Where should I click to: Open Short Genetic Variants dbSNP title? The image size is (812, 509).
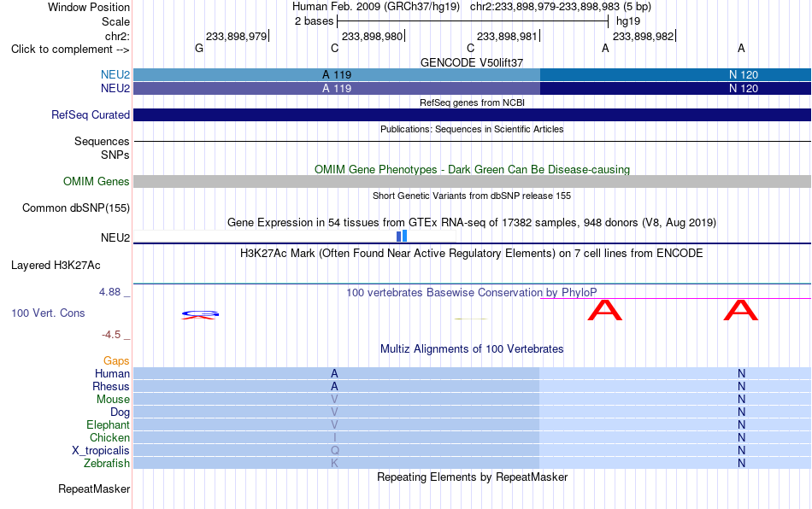pyautogui.click(x=472, y=196)
